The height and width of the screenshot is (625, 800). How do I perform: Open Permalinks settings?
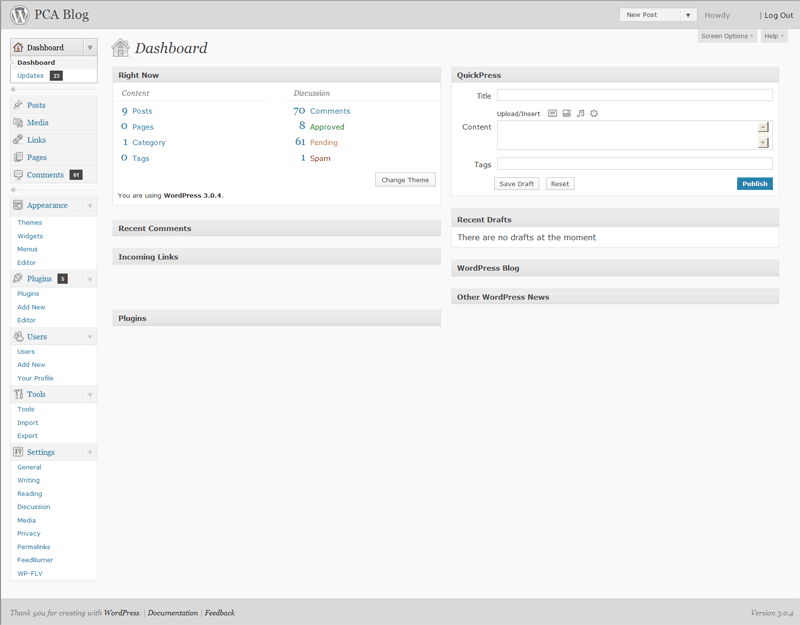(34, 546)
